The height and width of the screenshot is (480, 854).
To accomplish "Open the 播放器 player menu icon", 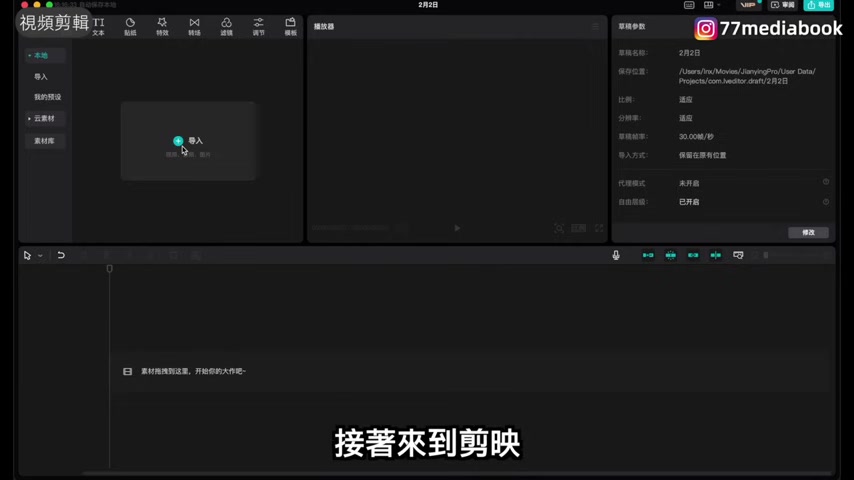I will 595,26.
